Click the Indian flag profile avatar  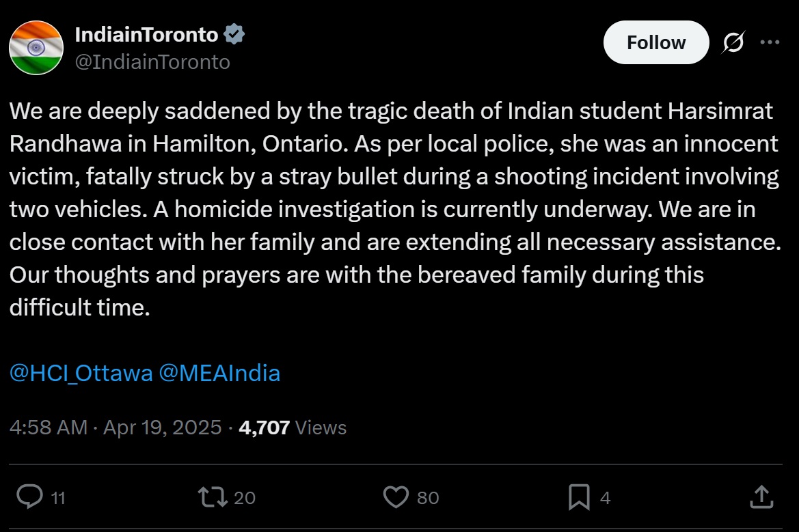36,48
